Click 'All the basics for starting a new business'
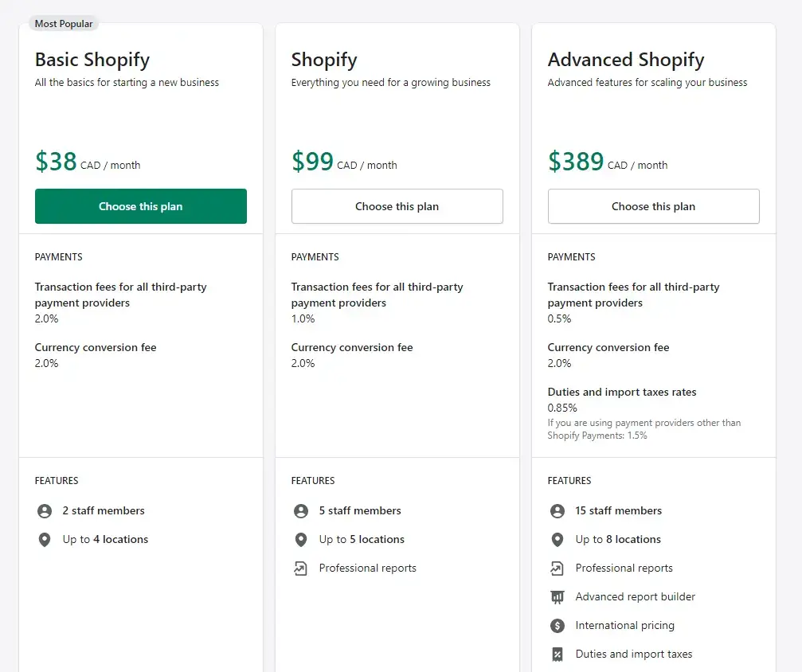 (127, 82)
